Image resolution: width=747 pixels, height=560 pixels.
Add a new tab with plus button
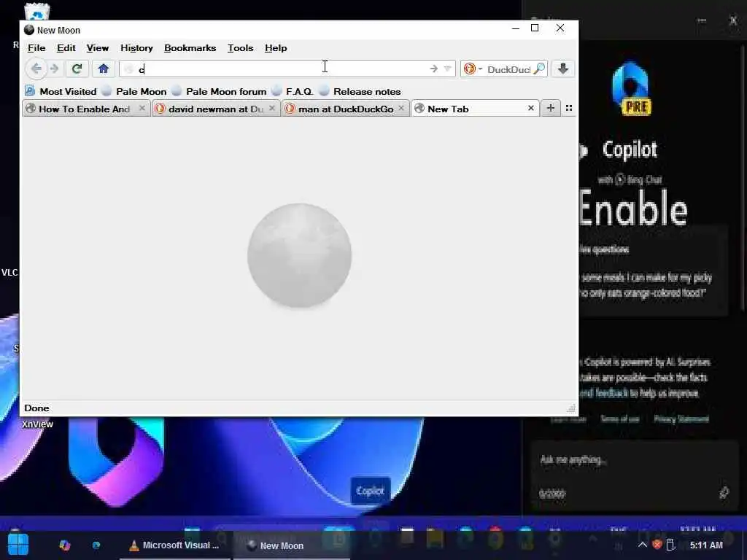[x=551, y=108]
